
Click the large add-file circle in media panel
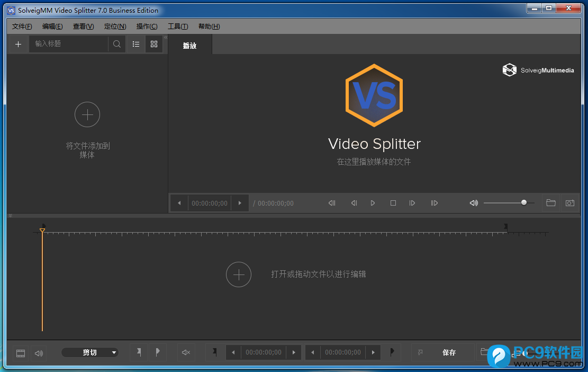(x=87, y=114)
